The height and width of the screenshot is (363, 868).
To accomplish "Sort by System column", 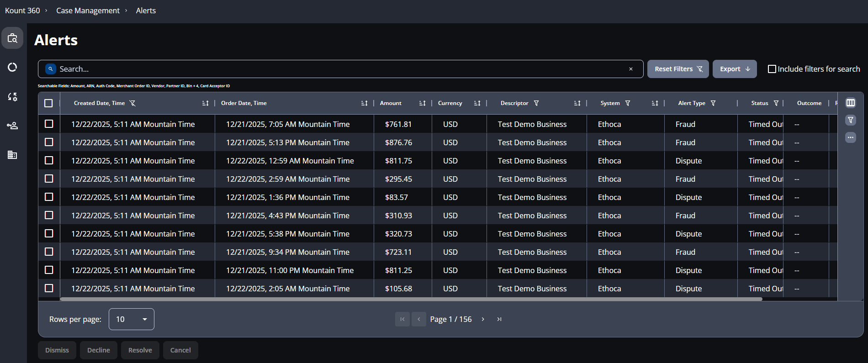I will tap(655, 103).
